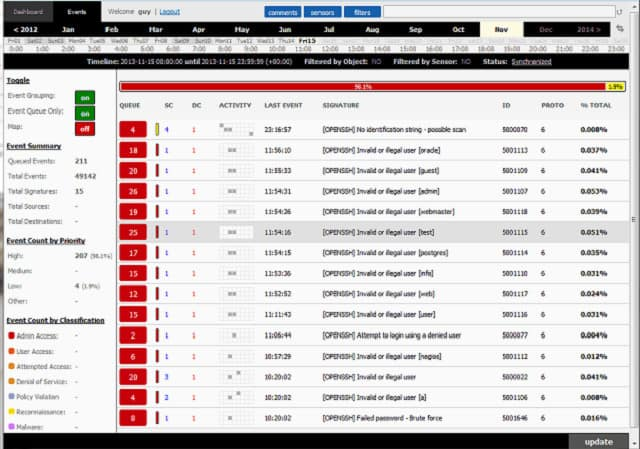
Task: Select signature Attempt to login using denied user
Action: [x=392, y=336]
